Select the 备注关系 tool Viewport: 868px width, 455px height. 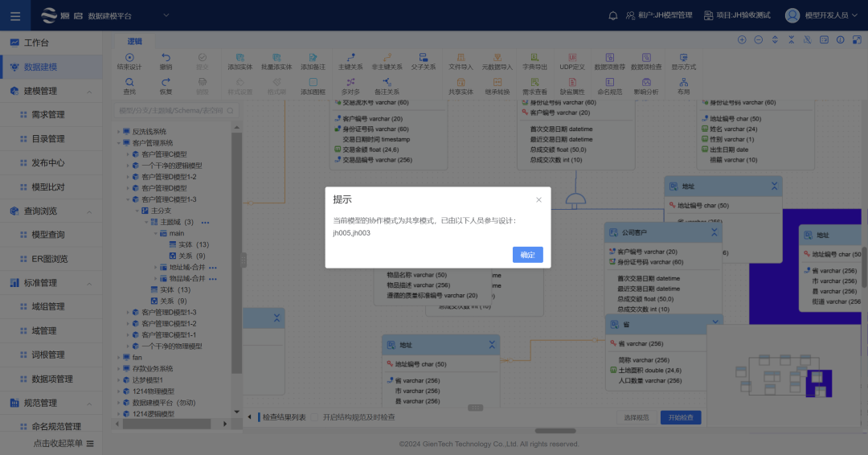(387, 86)
